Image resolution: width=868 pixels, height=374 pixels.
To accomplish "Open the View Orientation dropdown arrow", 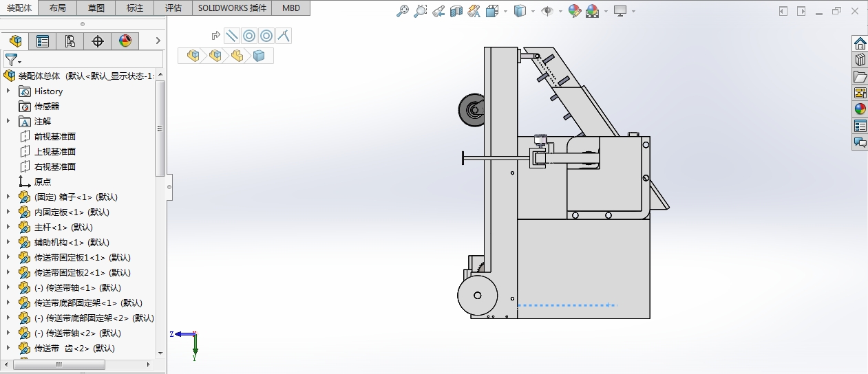I will 505,11.
